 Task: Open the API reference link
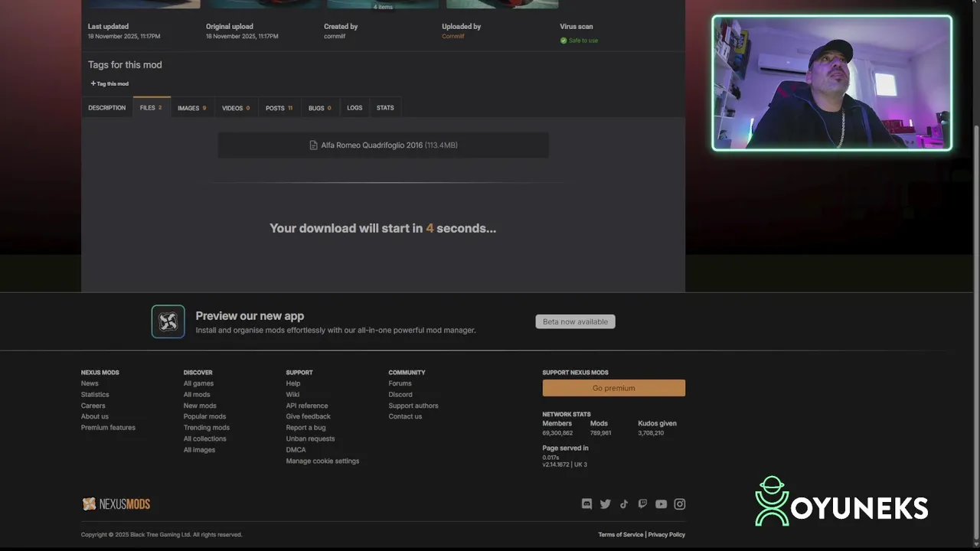point(307,406)
